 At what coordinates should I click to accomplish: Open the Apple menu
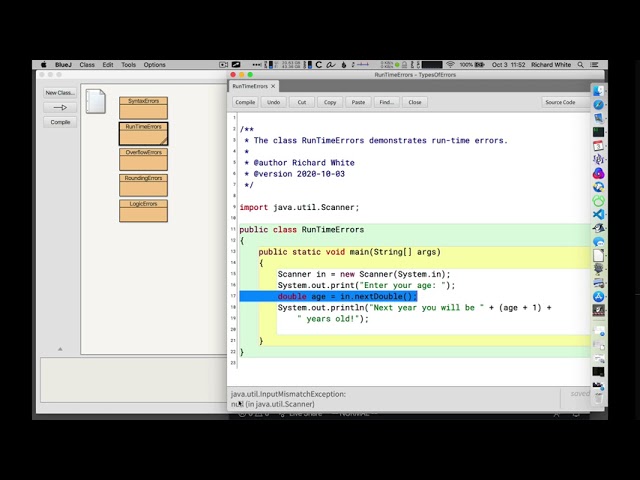pos(44,64)
